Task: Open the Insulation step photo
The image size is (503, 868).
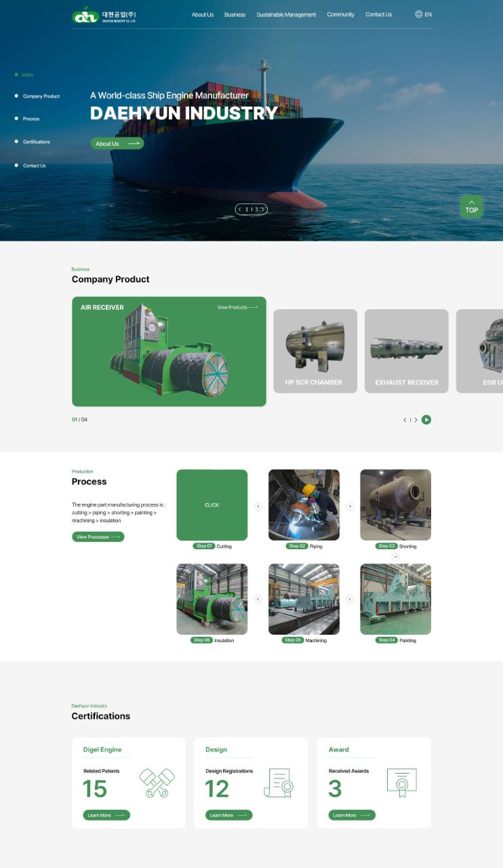Action: 212,599
